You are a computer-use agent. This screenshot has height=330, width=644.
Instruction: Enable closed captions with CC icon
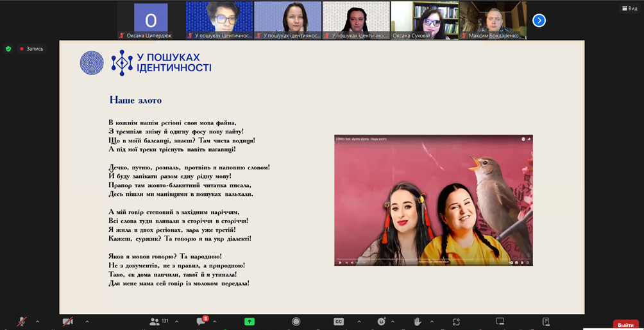[339, 322]
